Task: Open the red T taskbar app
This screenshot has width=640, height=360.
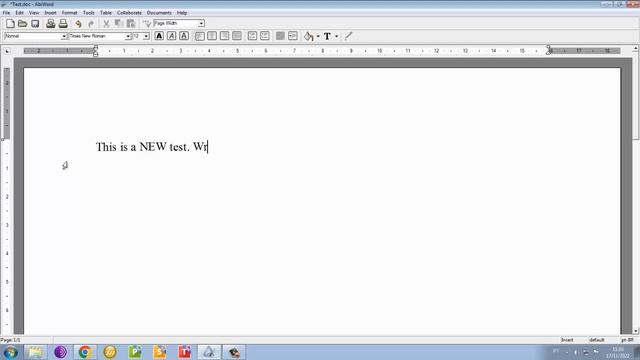Action: pos(184,352)
